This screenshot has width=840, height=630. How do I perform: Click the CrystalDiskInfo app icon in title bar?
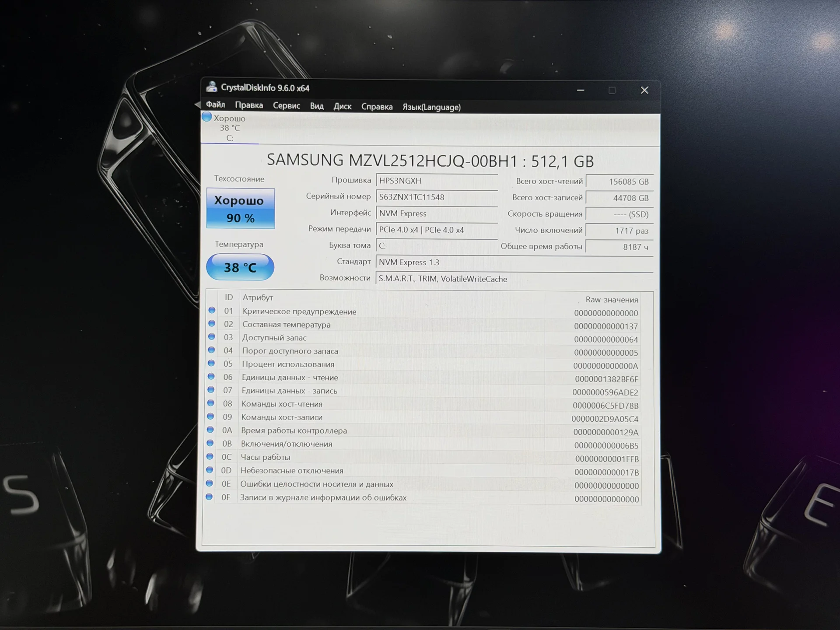point(212,87)
